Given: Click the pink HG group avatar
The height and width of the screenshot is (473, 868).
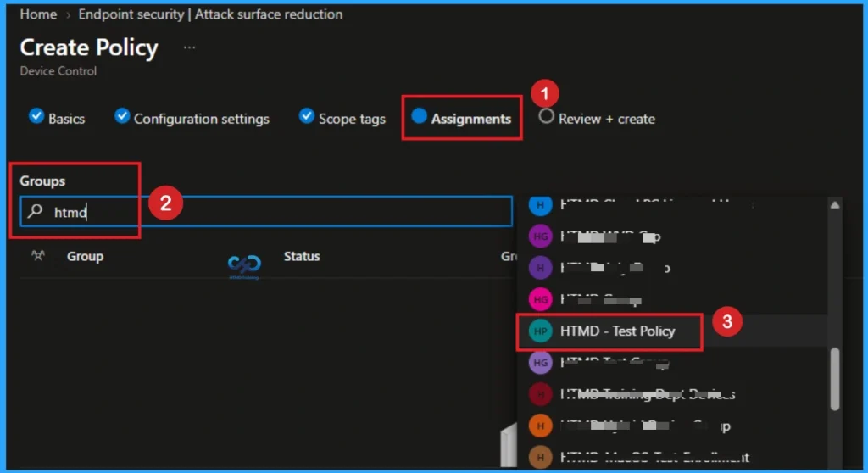Looking at the screenshot, I should click(x=540, y=299).
